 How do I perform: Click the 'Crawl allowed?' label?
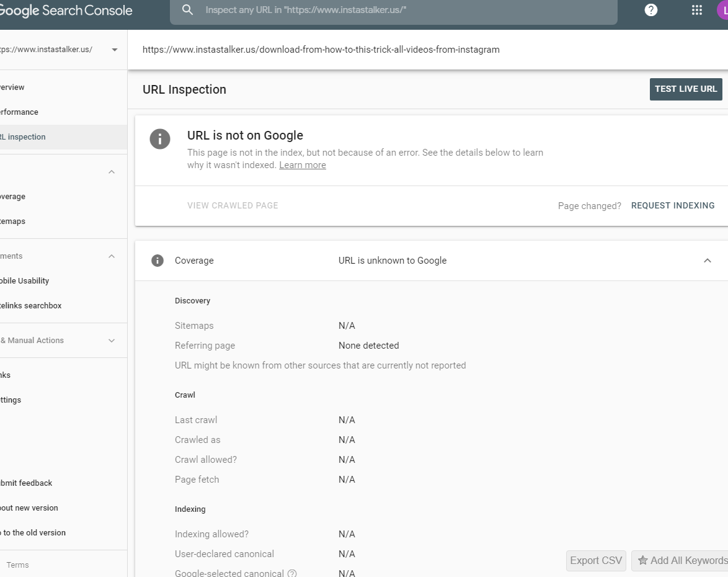tap(206, 460)
